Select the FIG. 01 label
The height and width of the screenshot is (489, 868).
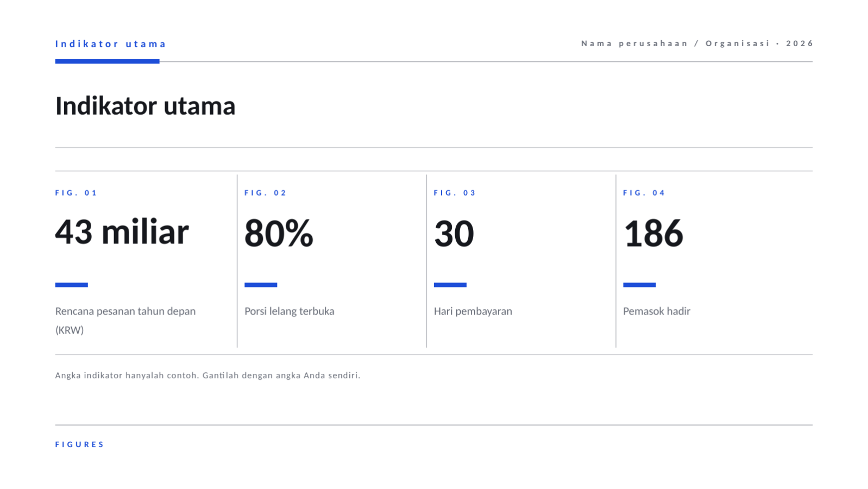point(76,193)
